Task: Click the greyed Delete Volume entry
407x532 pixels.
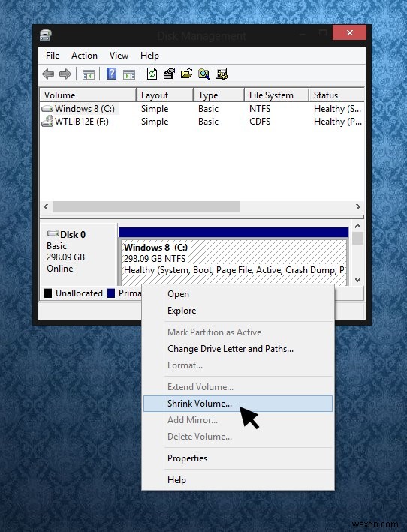Action: [x=238, y=437]
